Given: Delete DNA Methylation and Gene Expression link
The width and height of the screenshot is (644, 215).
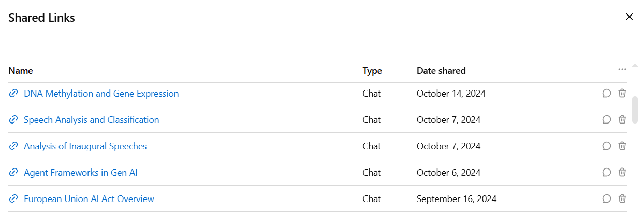Looking at the screenshot, I should 622,94.
